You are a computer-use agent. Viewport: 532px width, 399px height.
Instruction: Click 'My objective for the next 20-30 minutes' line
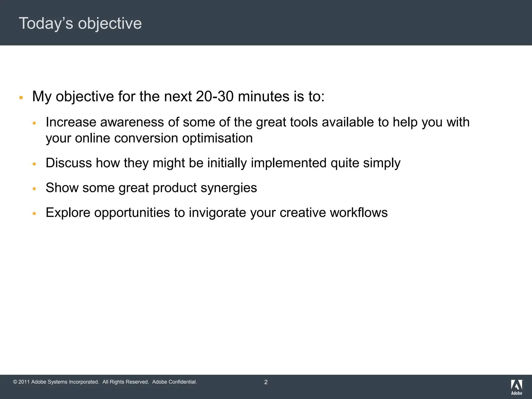pyautogui.click(x=178, y=96)
